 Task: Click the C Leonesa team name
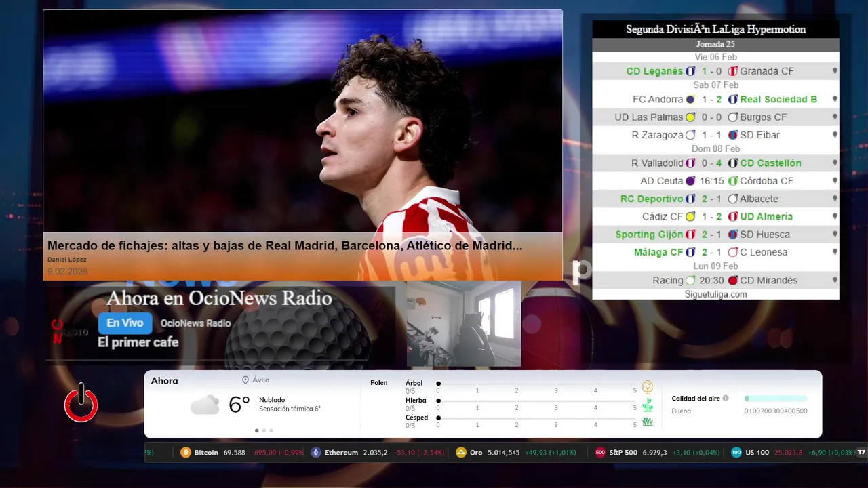[764, 252]
